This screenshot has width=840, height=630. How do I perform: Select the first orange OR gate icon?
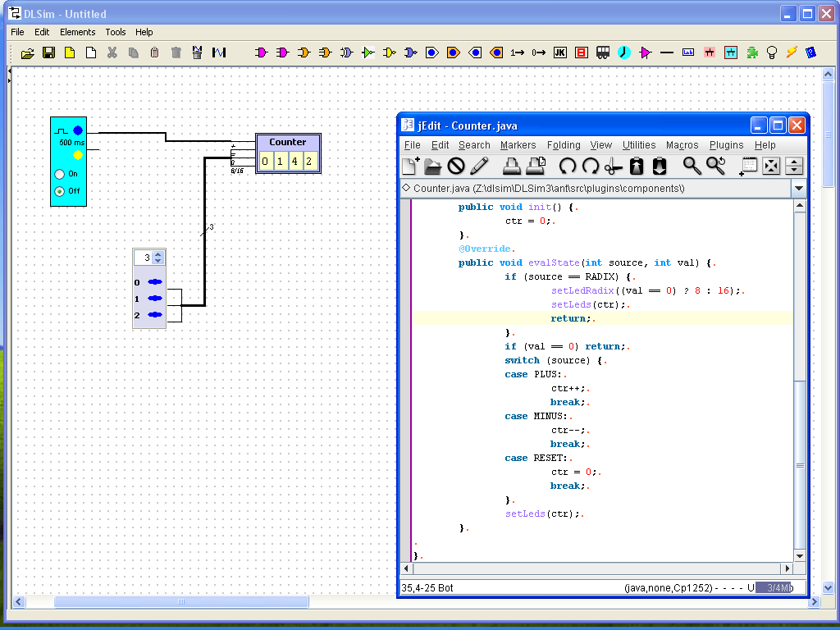coord(304,52)
